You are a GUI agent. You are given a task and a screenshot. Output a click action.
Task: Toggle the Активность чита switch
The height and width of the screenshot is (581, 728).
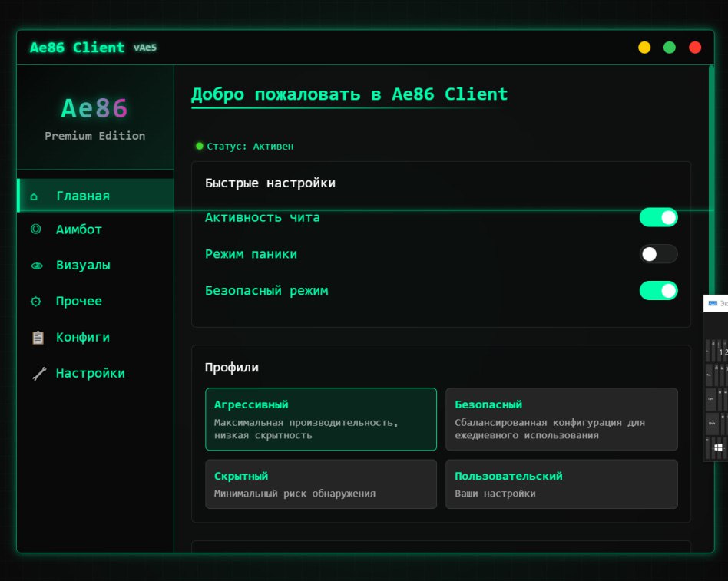click(658, 217)
